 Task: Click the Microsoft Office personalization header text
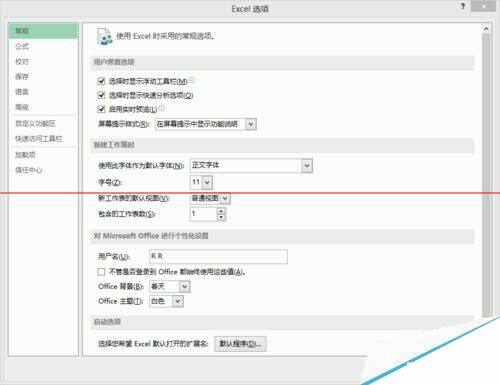(151, 236)
